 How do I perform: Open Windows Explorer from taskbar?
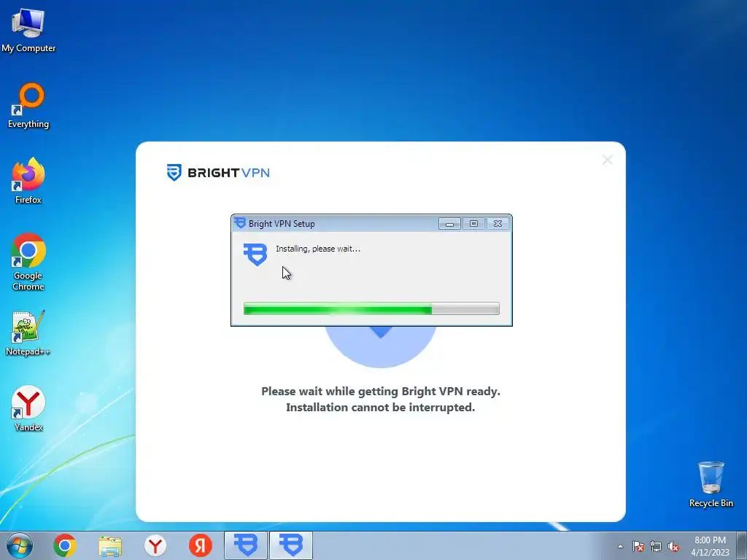(x=110, y=545)
